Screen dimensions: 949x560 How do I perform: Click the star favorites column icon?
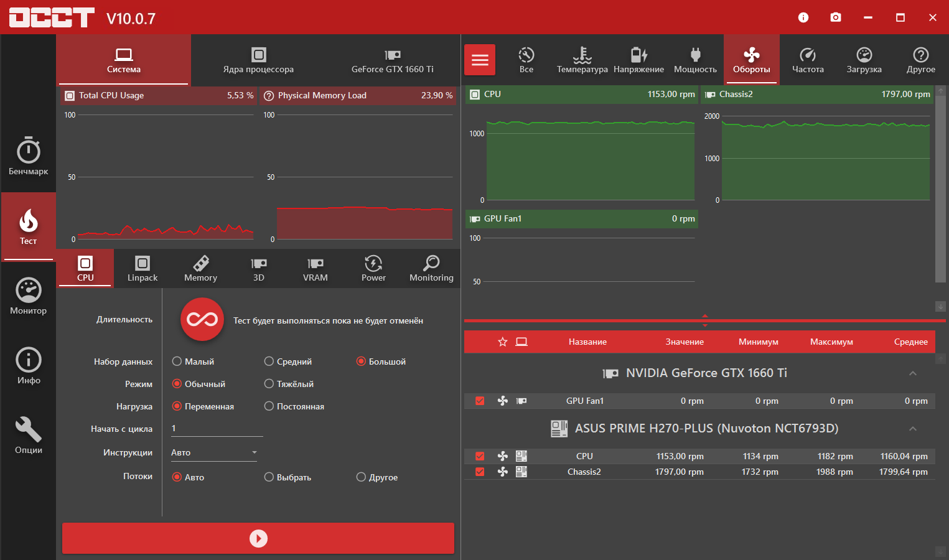click(503, 342)
